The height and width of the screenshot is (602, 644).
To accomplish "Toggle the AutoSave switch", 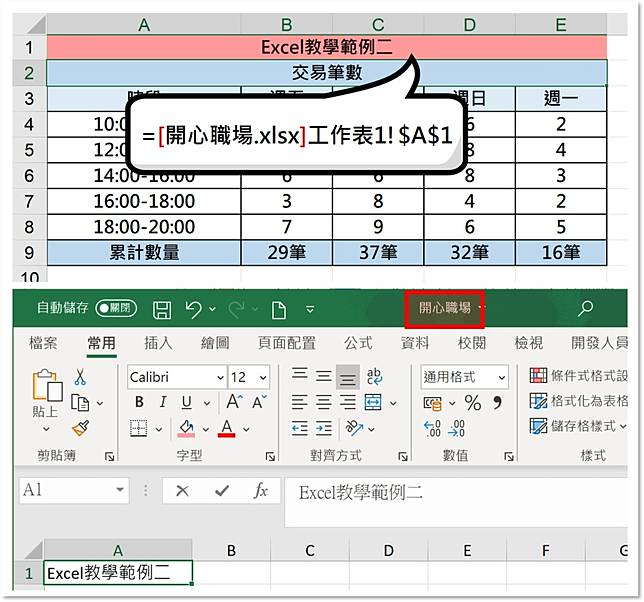I will click(x=115, y=309).
